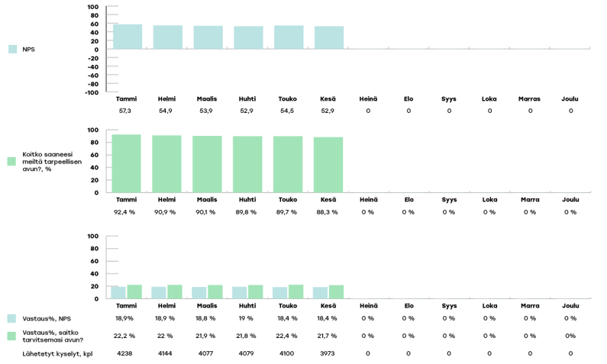Viewport: 607px width, 364px height.
Task: Select the Tammi bar in NPS chart
Action: [x=127, y=37]
